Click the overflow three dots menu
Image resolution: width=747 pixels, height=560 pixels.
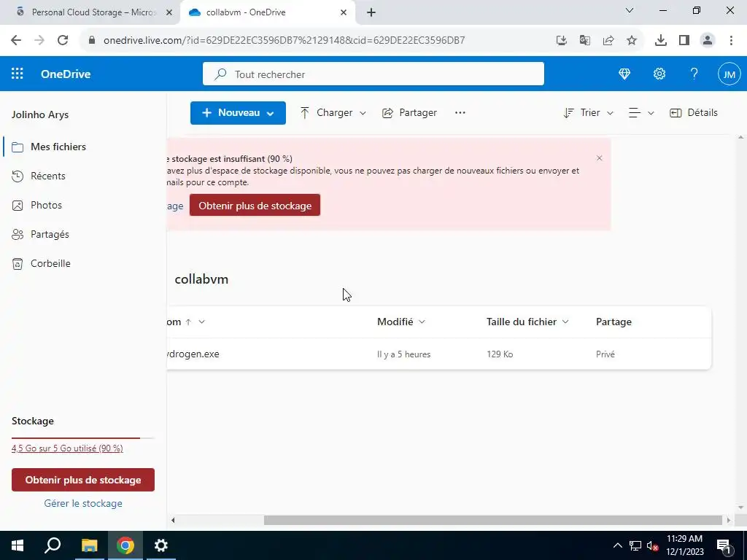(x=460, y=113)
